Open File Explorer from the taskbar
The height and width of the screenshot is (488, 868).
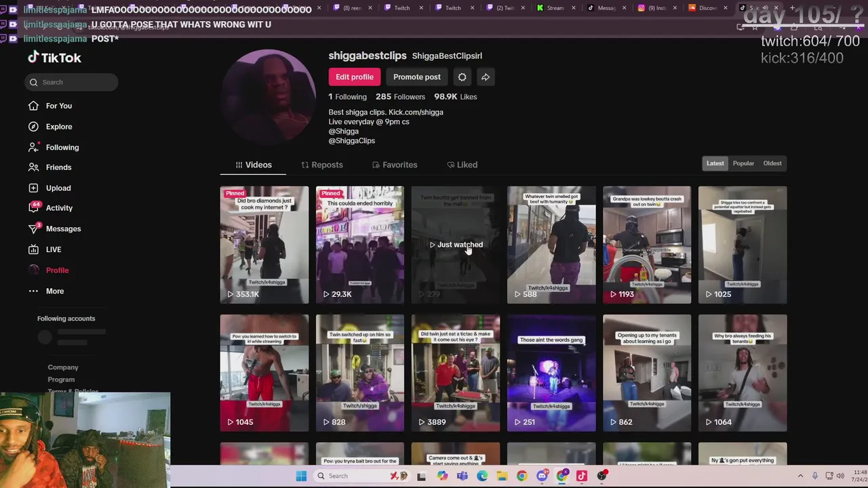pyautogui.click(x=502, y=476)
